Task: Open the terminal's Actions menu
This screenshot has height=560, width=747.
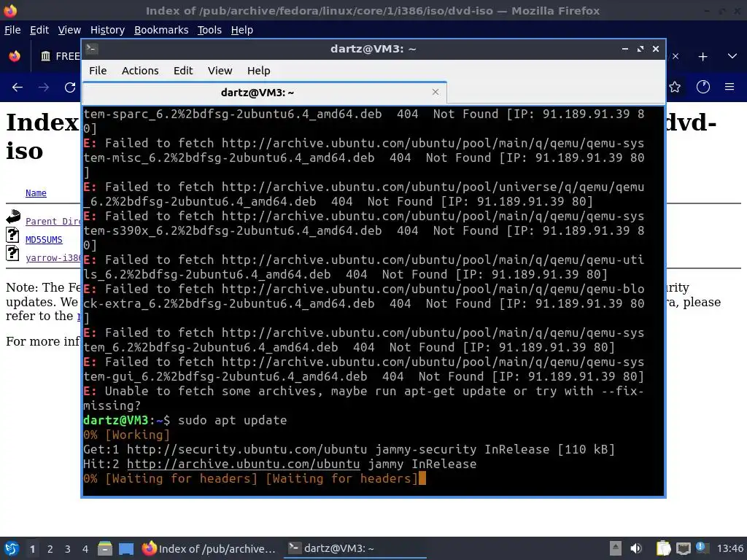Action: 140,71
